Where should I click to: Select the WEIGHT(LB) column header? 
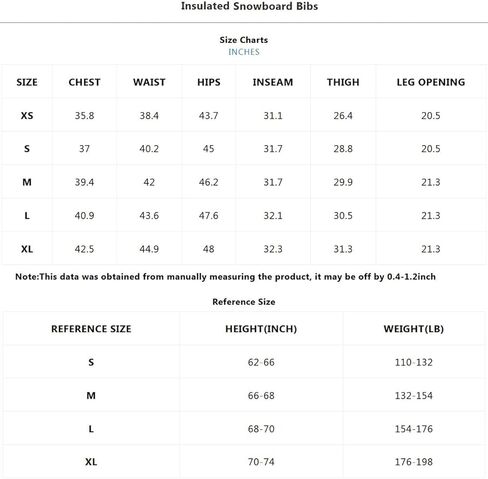point(414,329)
